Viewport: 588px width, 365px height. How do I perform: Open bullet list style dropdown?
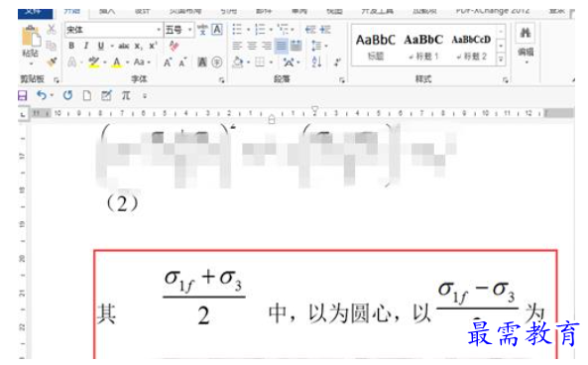click(248, 30)
